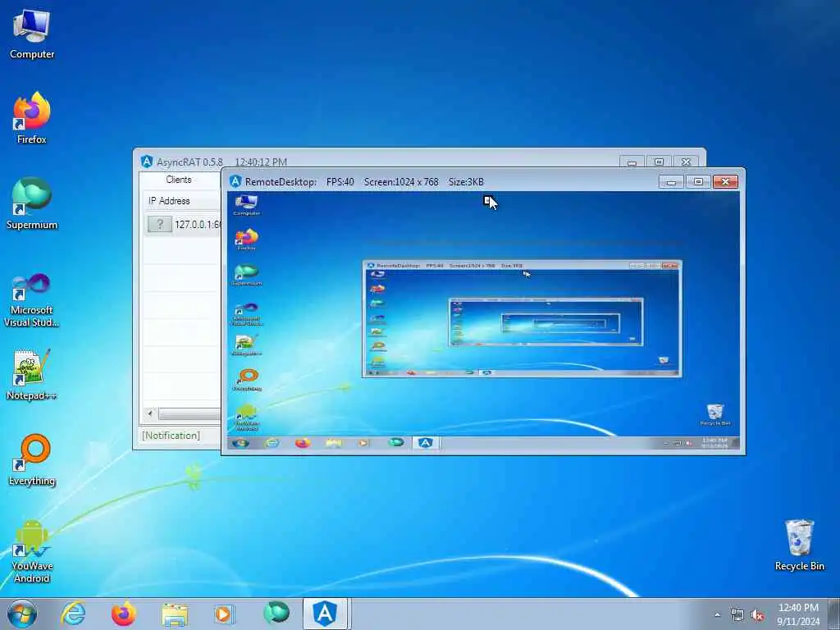Click the Computer icon inside the remote view
Image resolution: width=840 pixels, height=630 pixels.
[246, 204]
